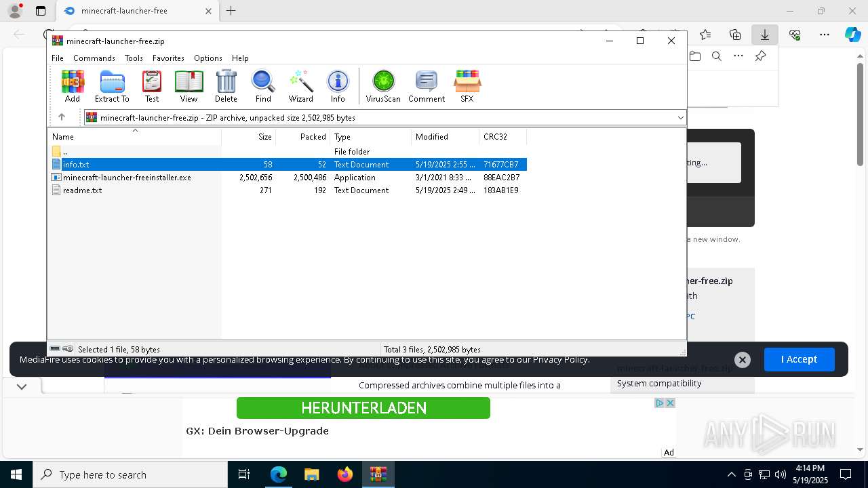Launch the Wizard toolbar icon
This screenshot has width=868, height=488.
[300, 86]
